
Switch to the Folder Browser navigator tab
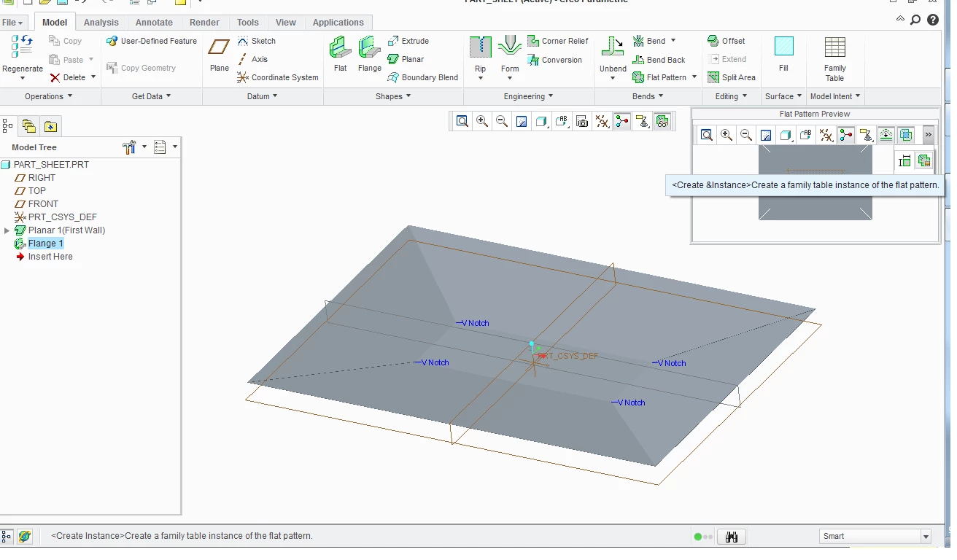tap(29, 126)
